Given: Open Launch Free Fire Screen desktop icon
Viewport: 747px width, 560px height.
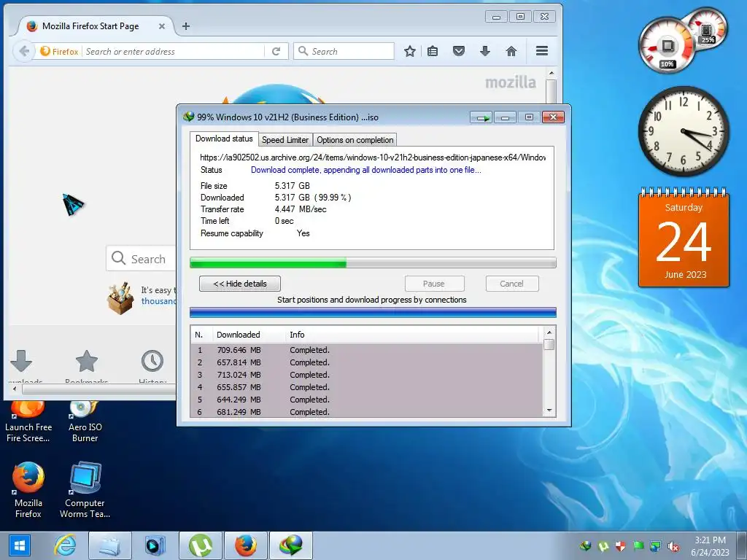Looking at the screenshot, I should point(28,422).
